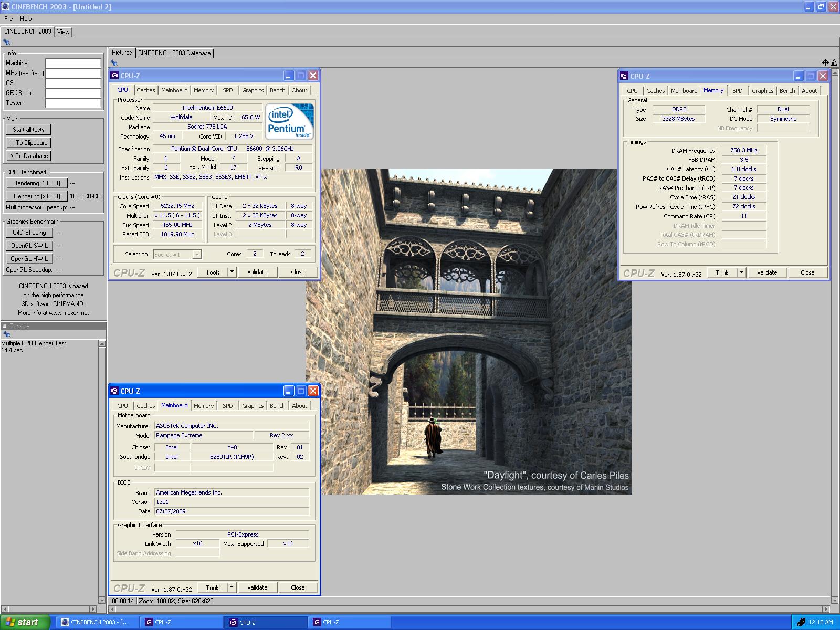This screenshot has height=630, width=840.
Task: Run the C4D Shading benchmark
Action: [29, 233]
